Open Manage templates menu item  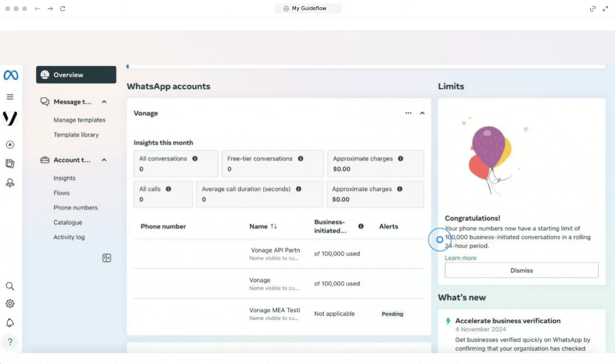[x=79, y=120]
